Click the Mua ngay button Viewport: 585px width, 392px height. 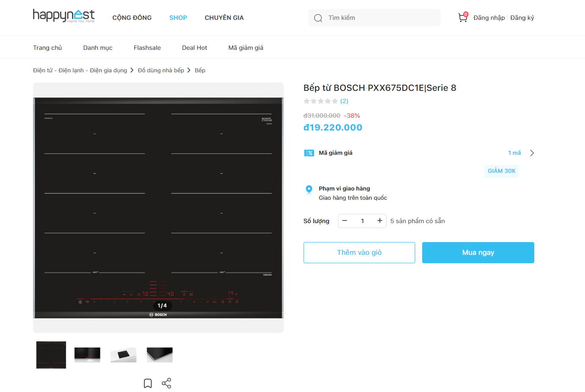478,253
